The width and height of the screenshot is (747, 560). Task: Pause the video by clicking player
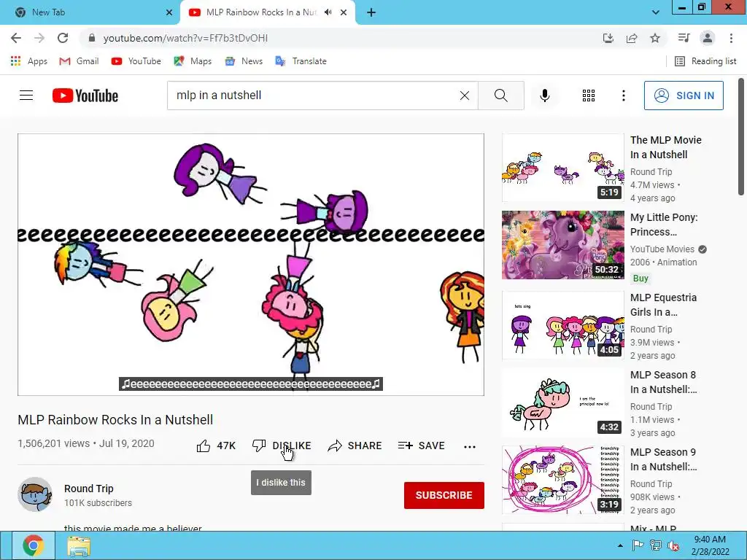(x=251, y=264)
